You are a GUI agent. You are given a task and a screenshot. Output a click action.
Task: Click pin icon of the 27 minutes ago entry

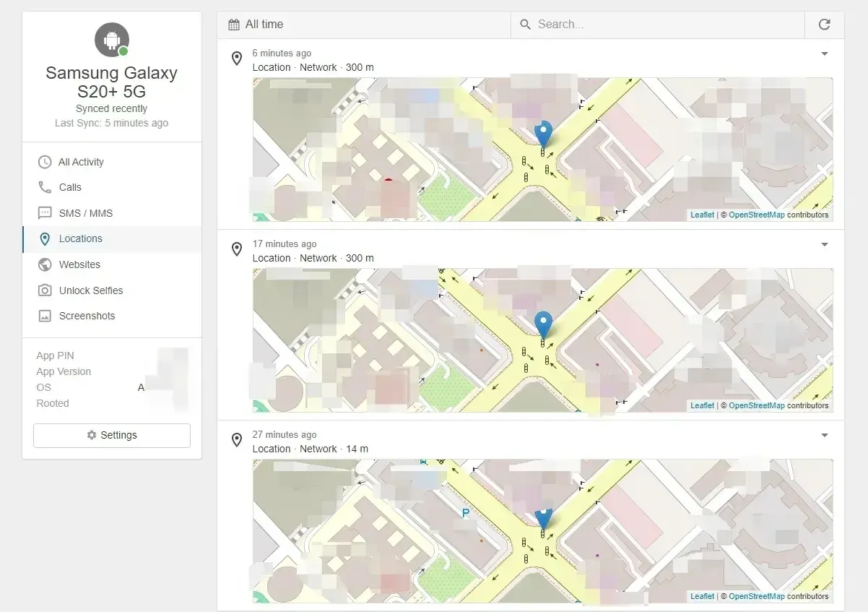pos(236,440)
